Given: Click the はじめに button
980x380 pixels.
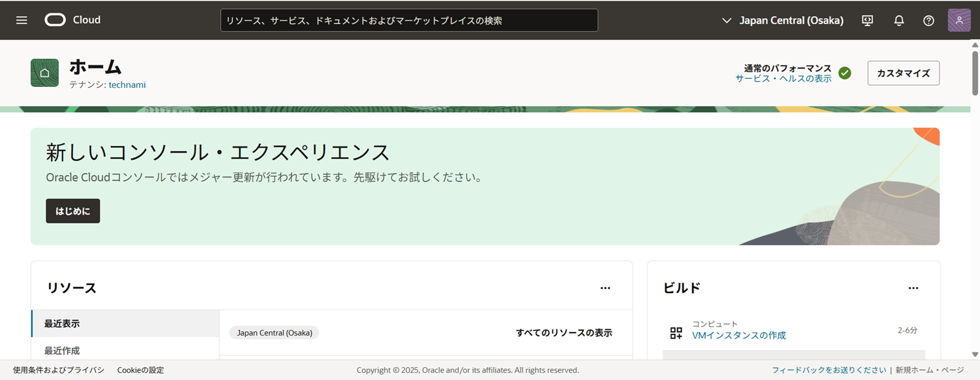Looking at the screenshot, I should (73, 211).
